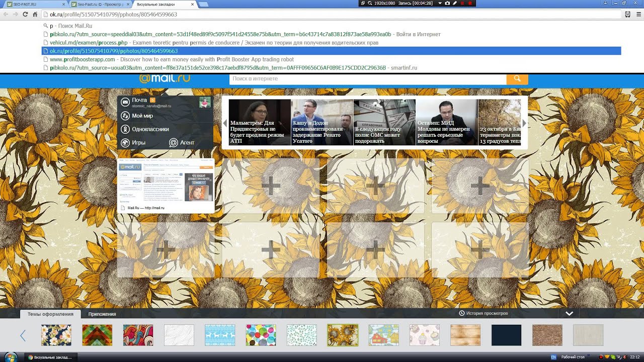Image resolution: width=644 pixels, height=362 pixels.
Task: Click the Windows Start orb
Action: coord(10,357)
